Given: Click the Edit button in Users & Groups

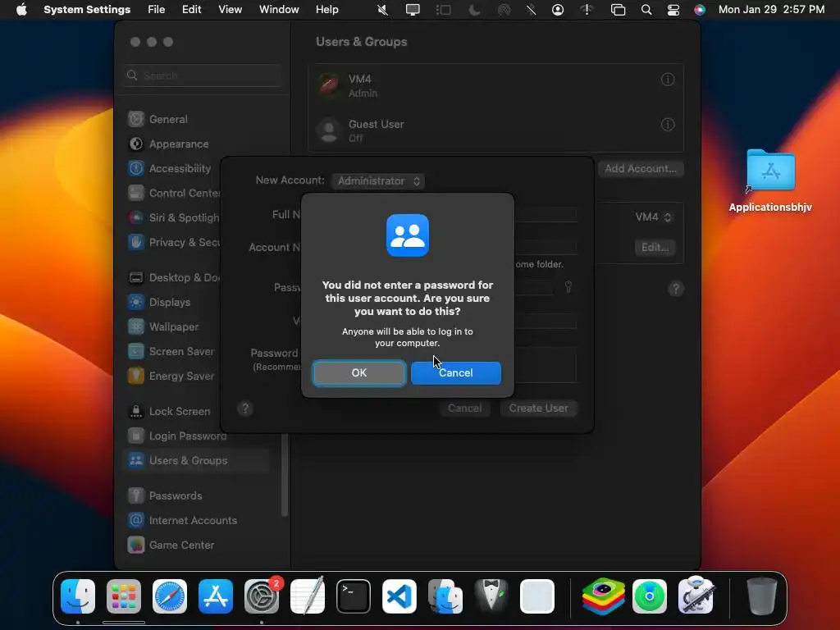Looking at the screenshot, I should [655, 248].
